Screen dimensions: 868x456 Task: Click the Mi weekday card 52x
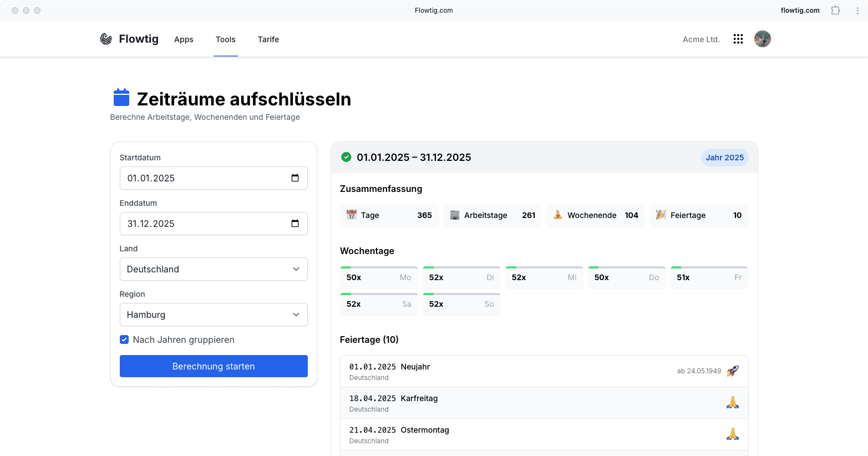[544, 277]
